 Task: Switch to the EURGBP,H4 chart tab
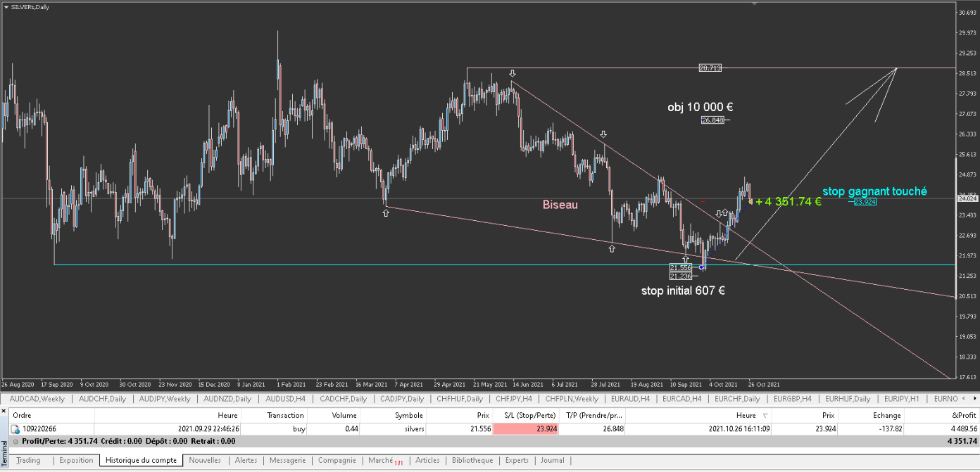tap(793, 399)
